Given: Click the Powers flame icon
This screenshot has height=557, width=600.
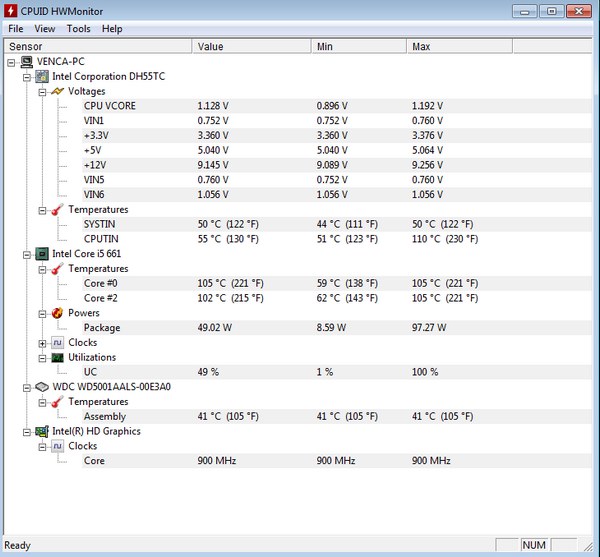Looking at the screenshot, I should coord(57,313).
